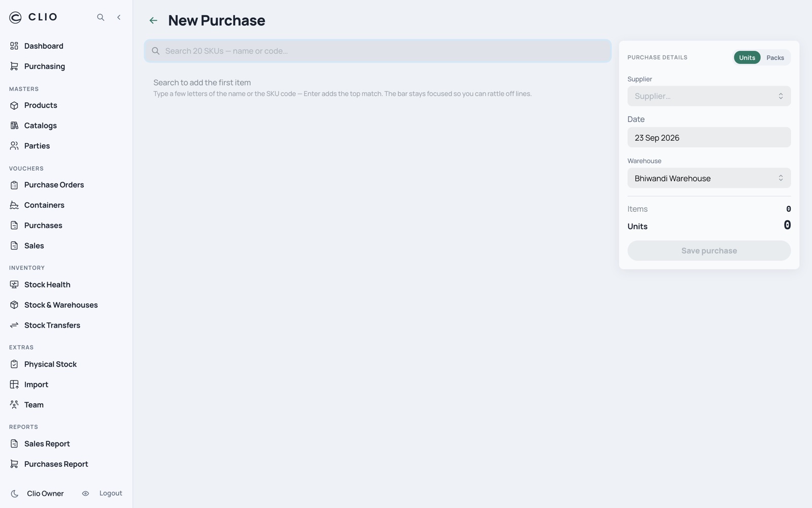The image size is (812, 508).
Task: Click the Save purchase button
Action: tap(709, 250)
